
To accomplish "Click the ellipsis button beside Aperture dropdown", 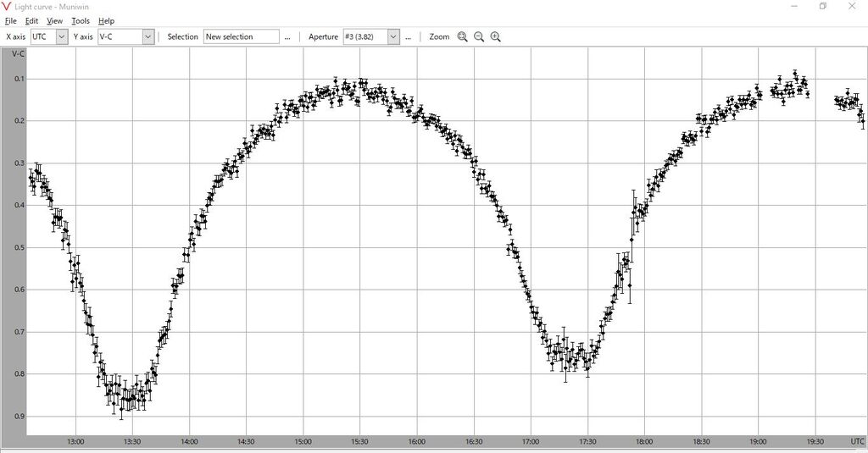I will [408, 37].
